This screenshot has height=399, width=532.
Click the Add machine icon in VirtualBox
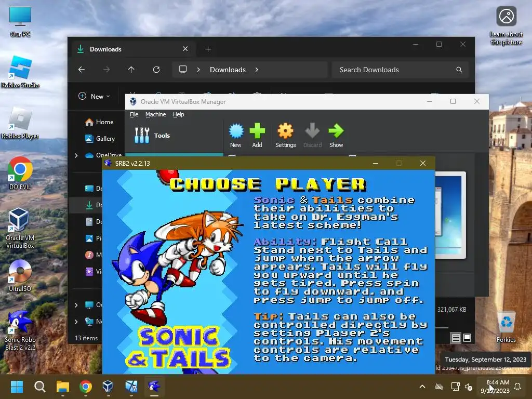click(x=257, y=136)
